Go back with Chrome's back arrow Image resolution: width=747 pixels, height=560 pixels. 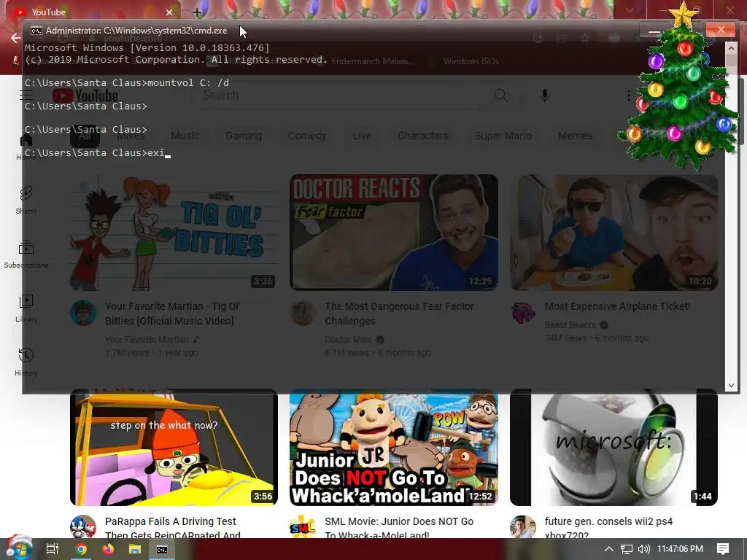16,38
